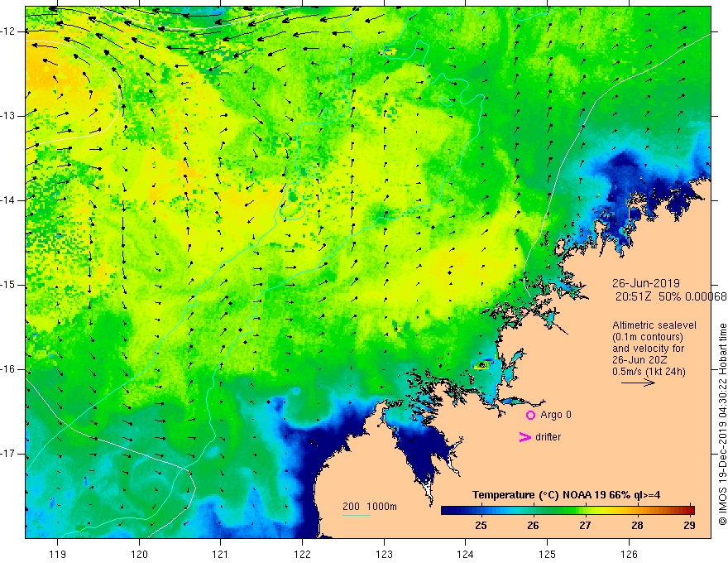This screenshot has height=563, width=728.
Task: Click the 'and velocity for' text line
Action: [x=648, y=349]
